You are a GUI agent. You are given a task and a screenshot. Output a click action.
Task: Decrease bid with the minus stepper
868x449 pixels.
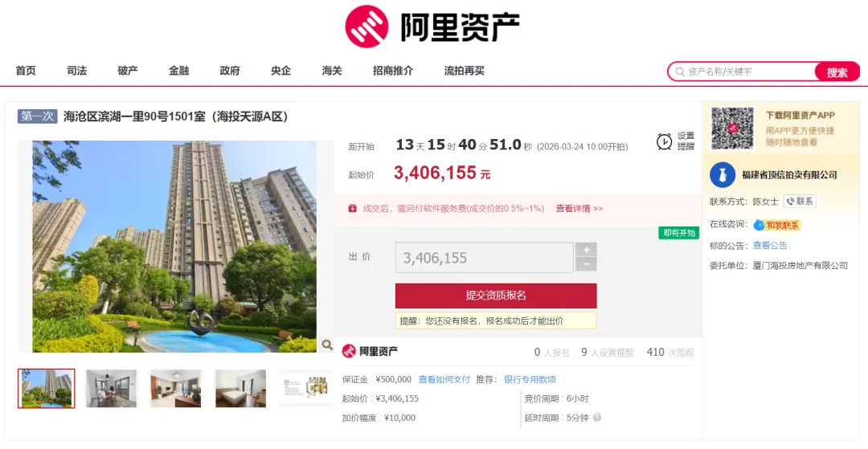click(586, 264)
